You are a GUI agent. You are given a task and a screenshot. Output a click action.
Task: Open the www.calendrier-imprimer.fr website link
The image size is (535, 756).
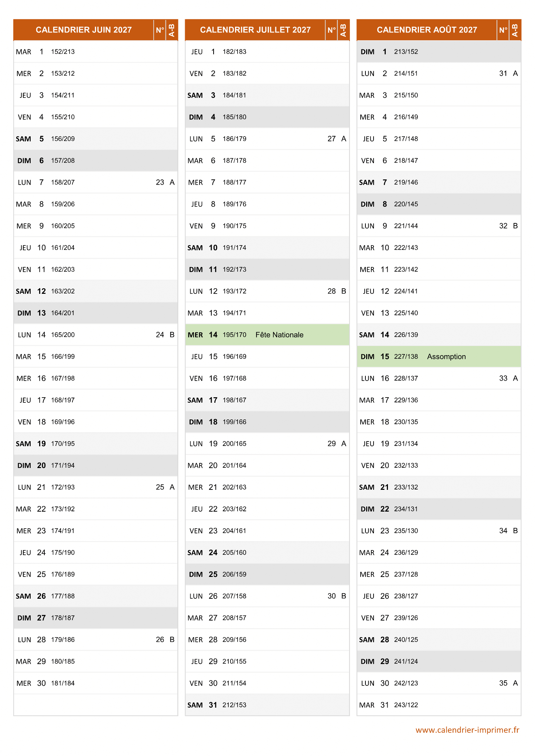tap(467, 730)
